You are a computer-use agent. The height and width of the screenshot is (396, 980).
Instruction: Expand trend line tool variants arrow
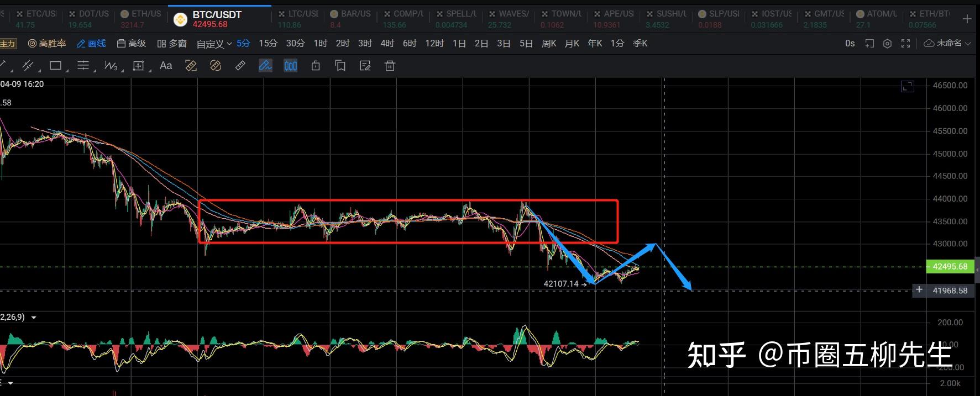click(x=11, y=71)
